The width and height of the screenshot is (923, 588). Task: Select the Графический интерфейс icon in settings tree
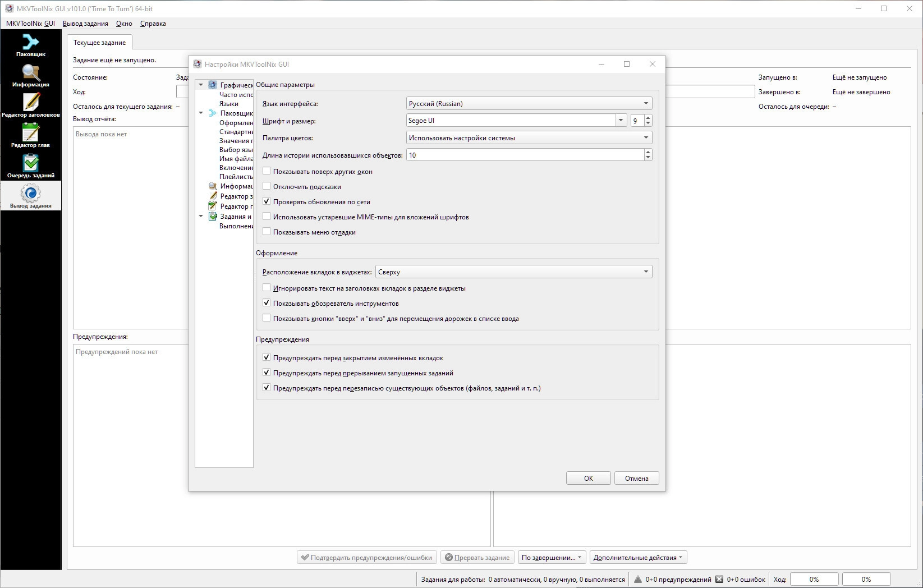(213, 85)
